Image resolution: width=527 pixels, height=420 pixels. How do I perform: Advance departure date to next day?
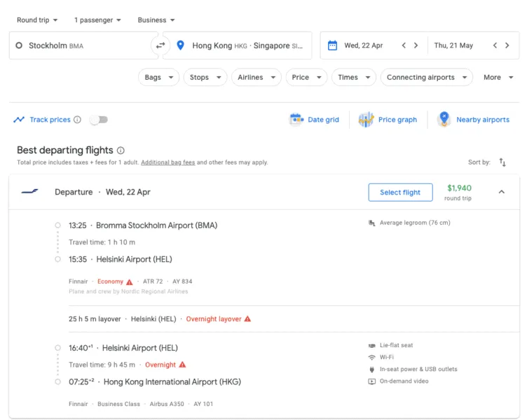coord(416,45)
